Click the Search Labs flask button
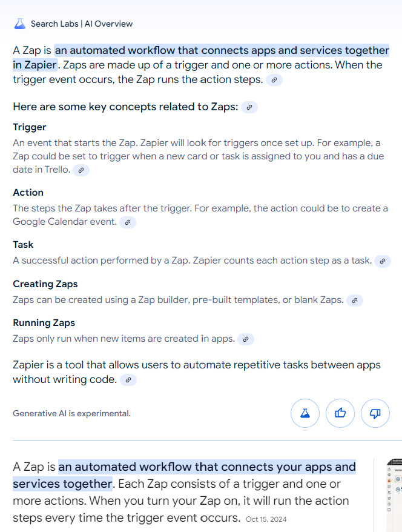Screen dimensions: 402x532 tap(305, 413)
